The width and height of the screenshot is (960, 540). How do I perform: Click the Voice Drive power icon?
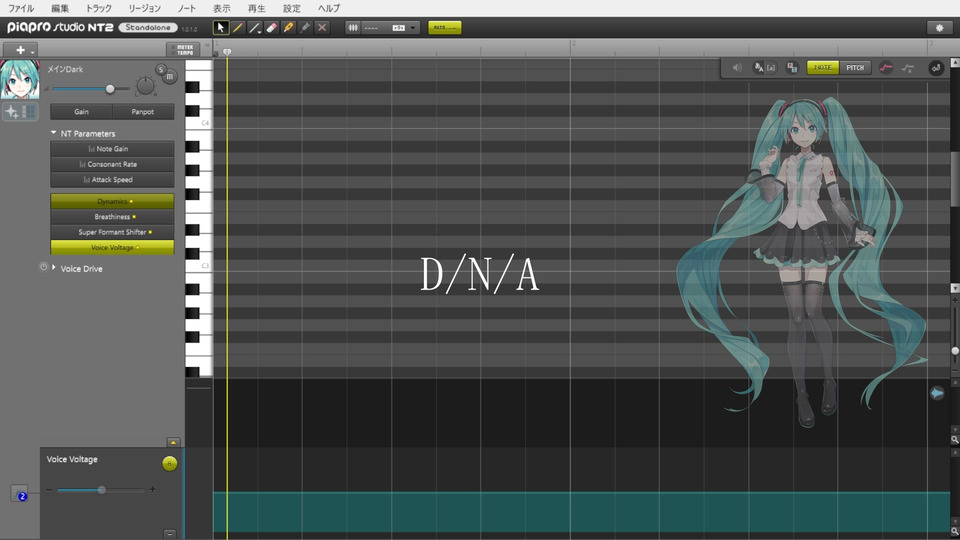click(x=43, y=268)
